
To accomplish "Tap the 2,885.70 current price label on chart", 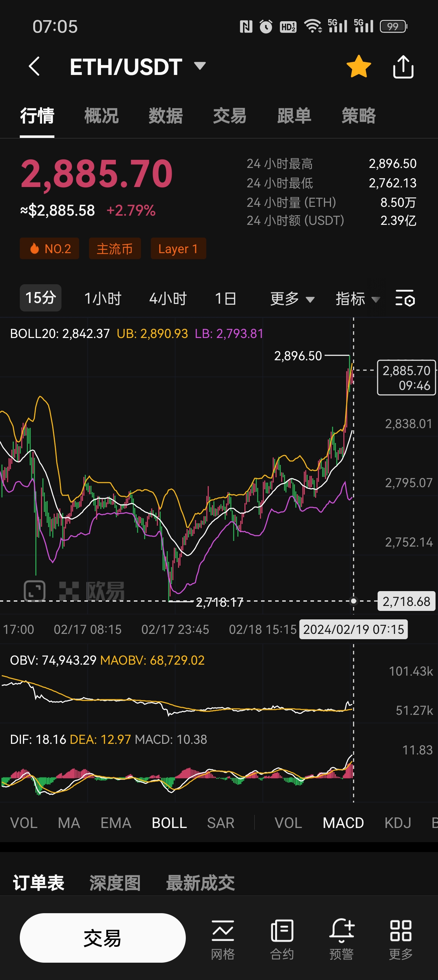I will point(406,377).
